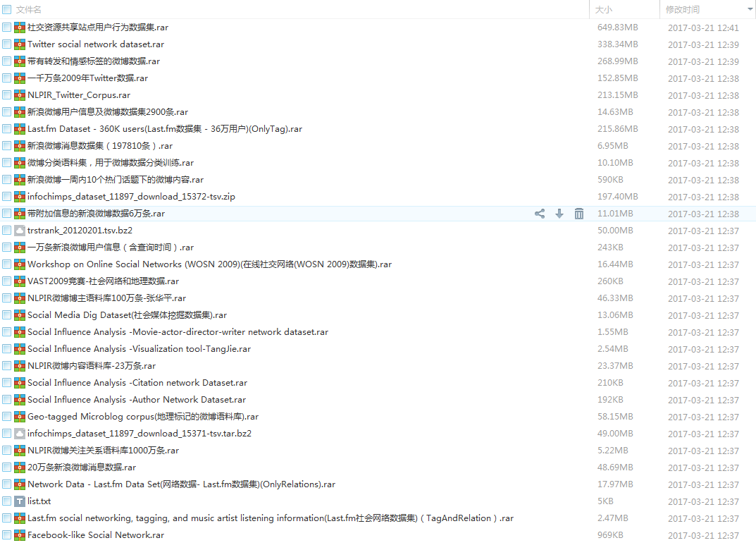Click share icon on the hovered row

pos(540,214)
